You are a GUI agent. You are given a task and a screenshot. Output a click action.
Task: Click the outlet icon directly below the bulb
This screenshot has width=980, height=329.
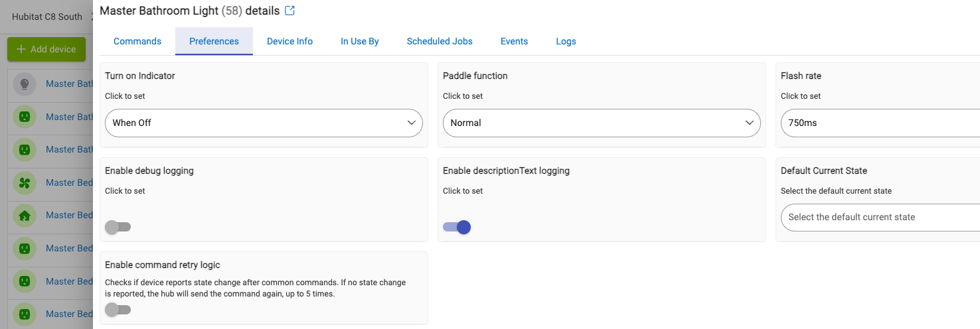coord(25,117)
